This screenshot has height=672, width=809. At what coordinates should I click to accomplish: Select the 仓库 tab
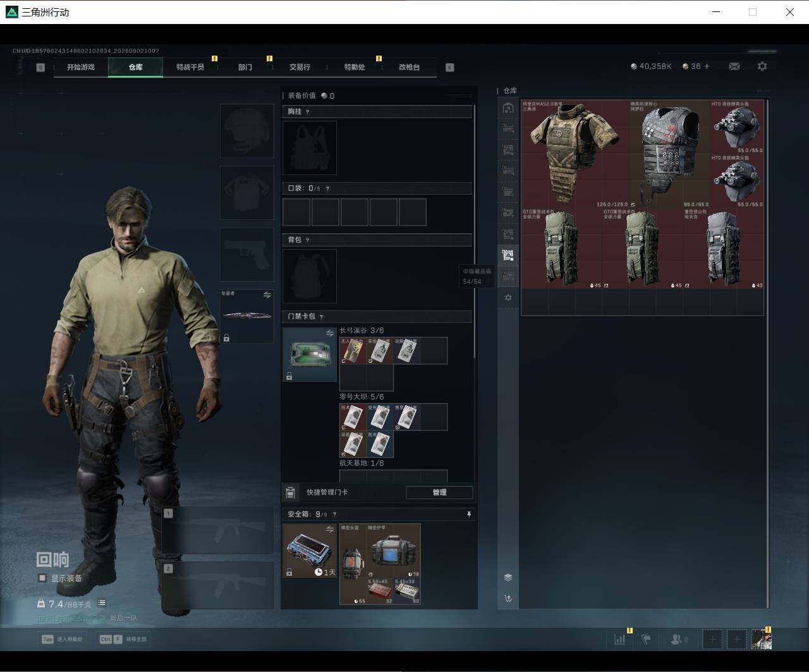pos(136,67)
